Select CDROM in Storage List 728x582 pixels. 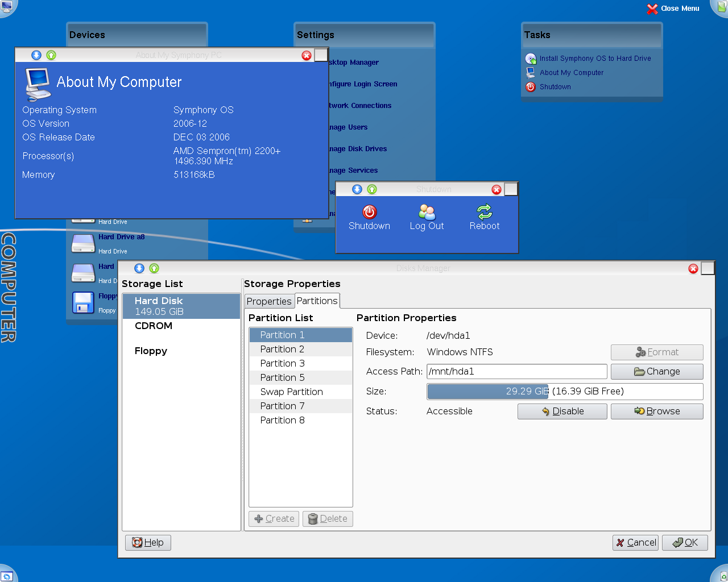pyautogui.click(x=181, y=326)
